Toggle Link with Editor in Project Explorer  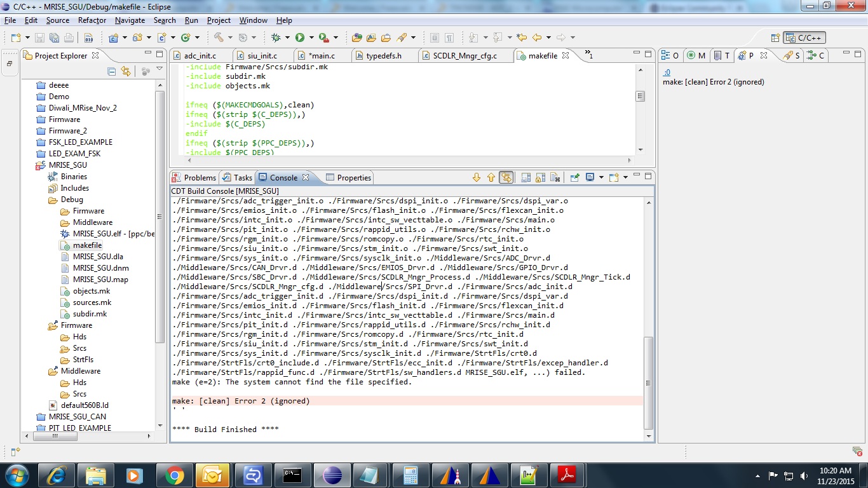tap(126, 71)
